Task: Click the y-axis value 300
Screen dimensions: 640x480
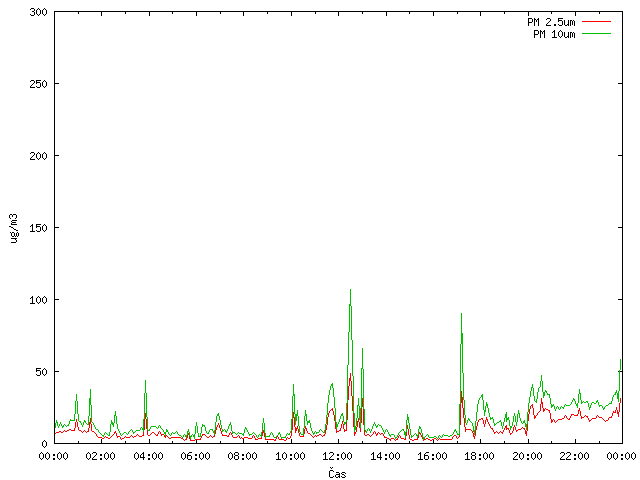Action: (38, 12)
